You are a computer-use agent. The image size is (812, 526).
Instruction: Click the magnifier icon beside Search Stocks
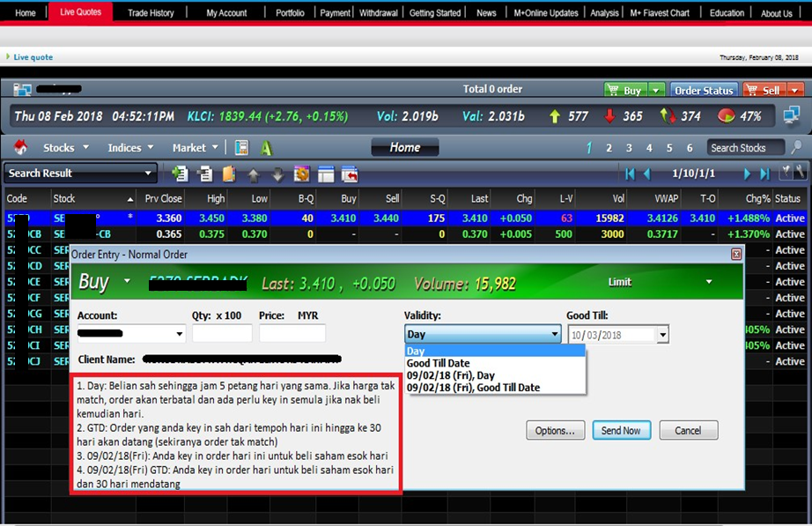(796, 148)
